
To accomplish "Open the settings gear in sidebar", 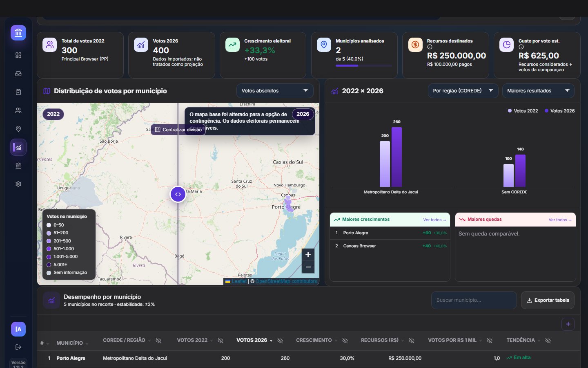I will [x=18, y=184].
